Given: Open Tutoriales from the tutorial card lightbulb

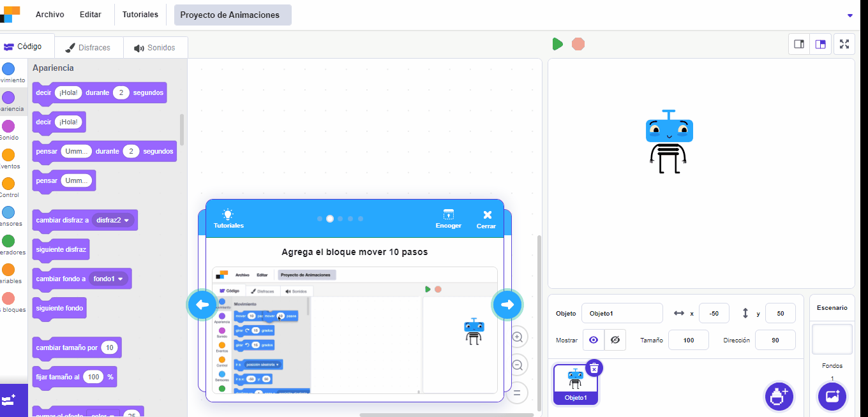Looking at the screenshot, I should 228,219.
